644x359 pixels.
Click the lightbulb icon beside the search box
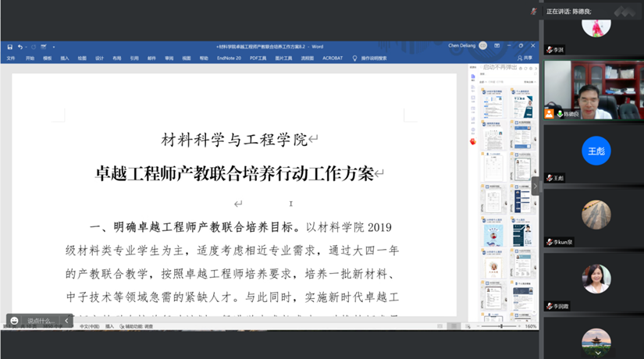[355, 58]
